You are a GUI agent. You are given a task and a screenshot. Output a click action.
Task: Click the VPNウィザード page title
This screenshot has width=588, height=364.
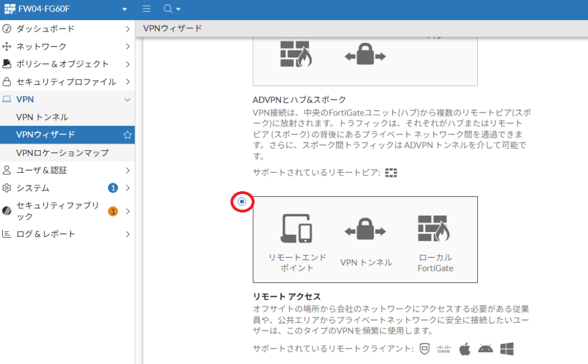(172, 29)
